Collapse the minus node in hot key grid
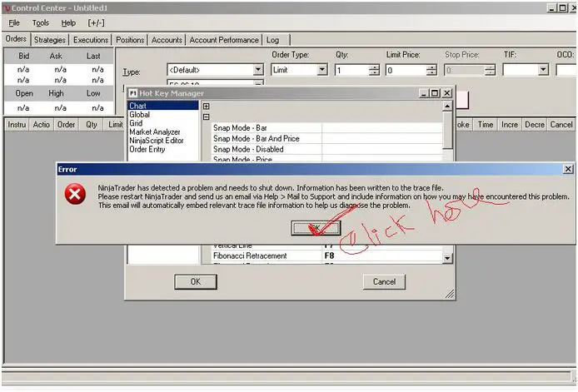The width and height of the screenshot is (578, 392). pos(207,117)
